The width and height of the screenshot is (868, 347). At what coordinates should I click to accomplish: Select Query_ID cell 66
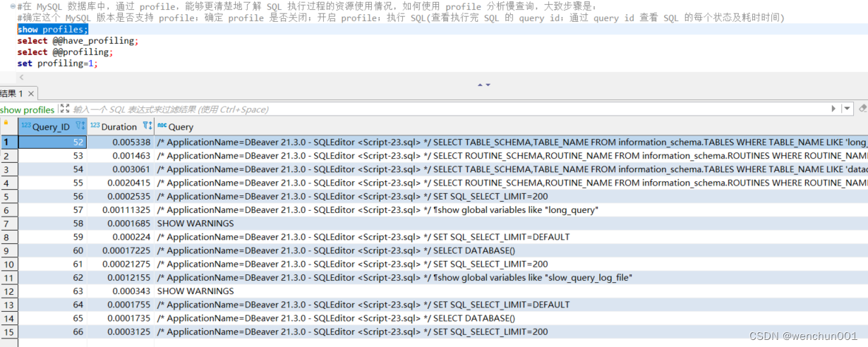pyautogui.click(x=53, y=332)
